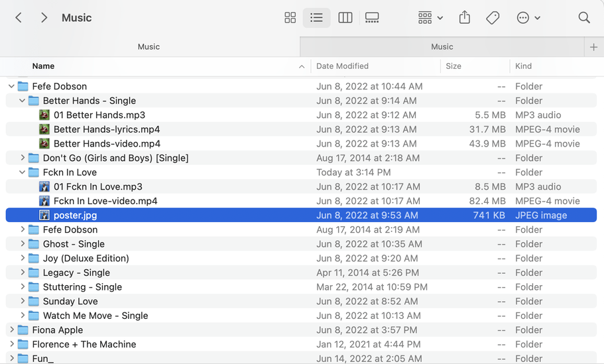Viewport: 604px width, 364px height.
Task: Click the Fiona Apple folder icon
Action: click(23, 330)
